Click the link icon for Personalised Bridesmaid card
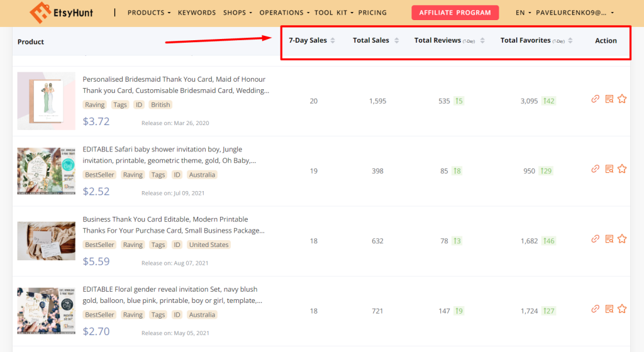Image resolution: width=644 pixels, height=352 pixels. pos(596,99)
